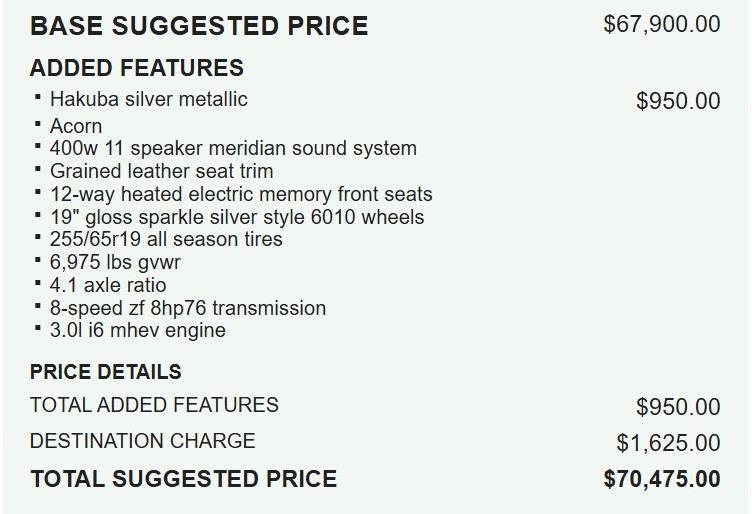Click the $70,475.00 total suggested price
This screenshot has height=514, width=752.
pyautogui.click(x=662, y=479)
